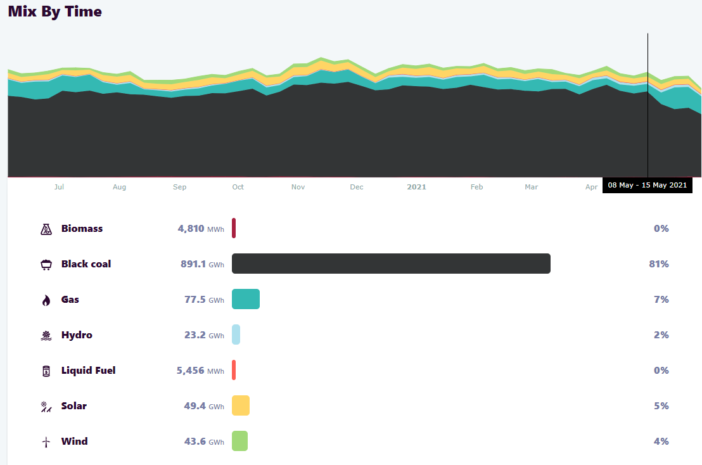Click the teal Gas bar

[x=245, y=299]
